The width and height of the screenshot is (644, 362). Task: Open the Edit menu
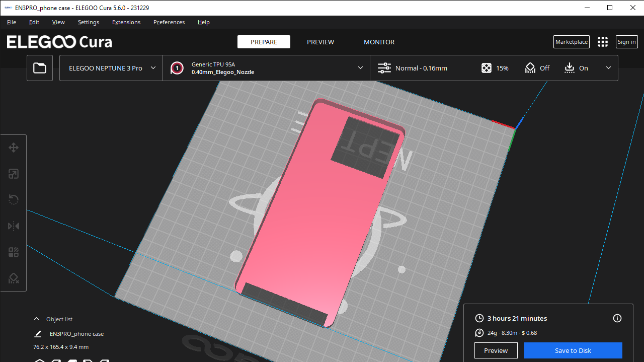tap(34, 22)
